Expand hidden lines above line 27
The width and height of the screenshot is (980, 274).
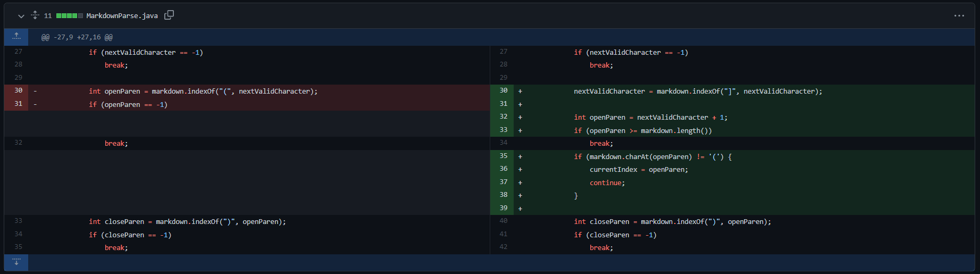tap(16, 37)
